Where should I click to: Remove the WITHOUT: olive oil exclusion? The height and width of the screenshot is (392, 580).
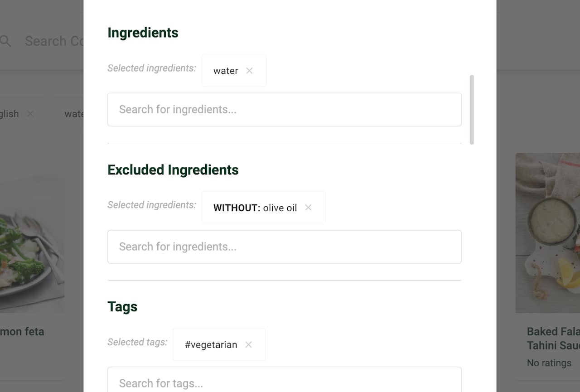point(308,208)
